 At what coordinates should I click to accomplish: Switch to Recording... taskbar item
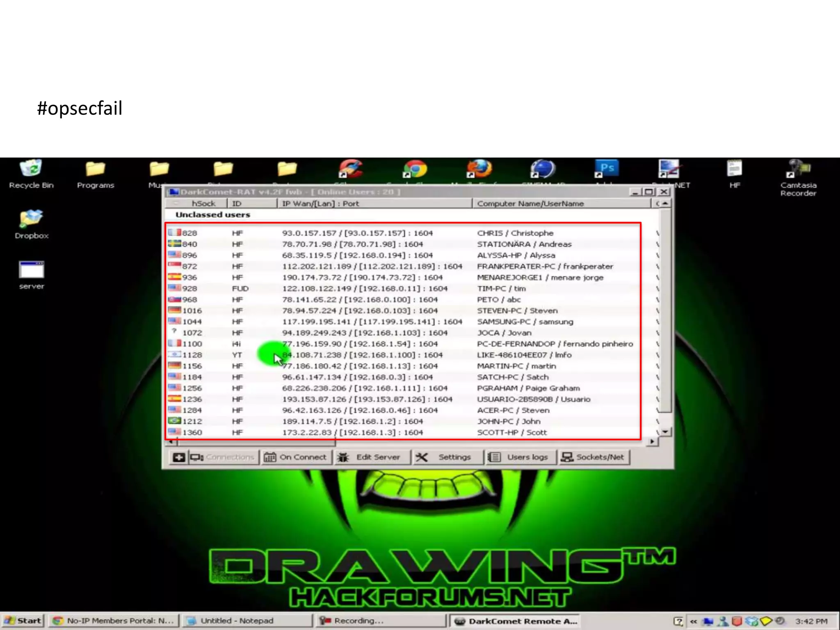[381, 621]
